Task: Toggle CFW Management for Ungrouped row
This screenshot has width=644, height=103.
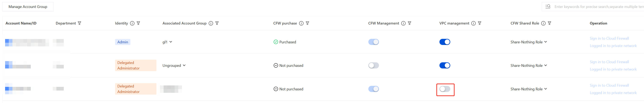Action: [x=373, y=65]
